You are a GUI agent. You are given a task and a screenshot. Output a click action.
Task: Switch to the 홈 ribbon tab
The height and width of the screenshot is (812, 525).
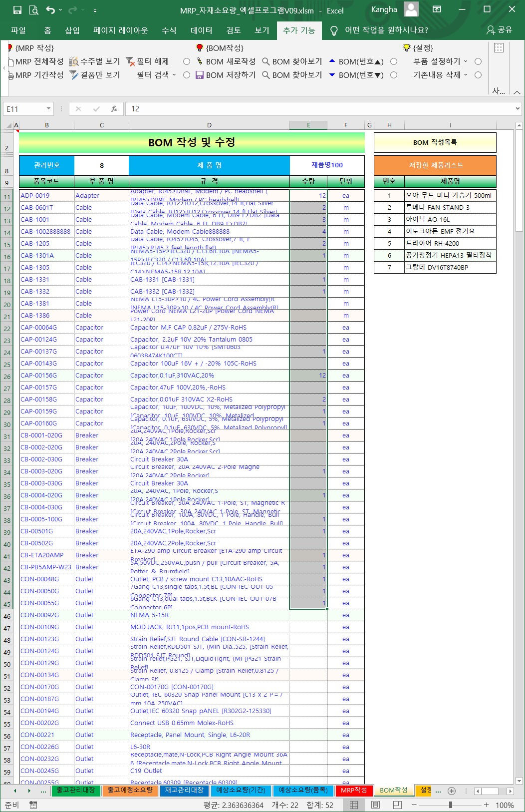(47, 30)
